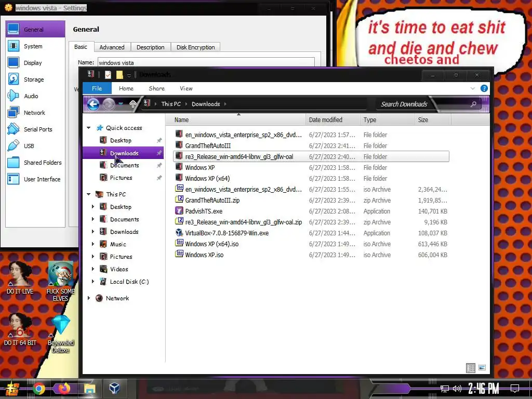
Task: Open Firefox from the taskbar
Action: 64,389
